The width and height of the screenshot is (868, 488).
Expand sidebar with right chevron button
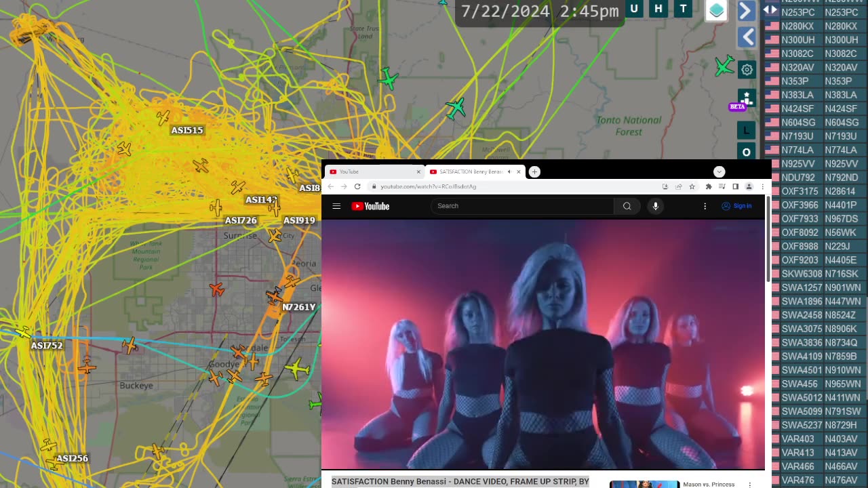point(745,11)
